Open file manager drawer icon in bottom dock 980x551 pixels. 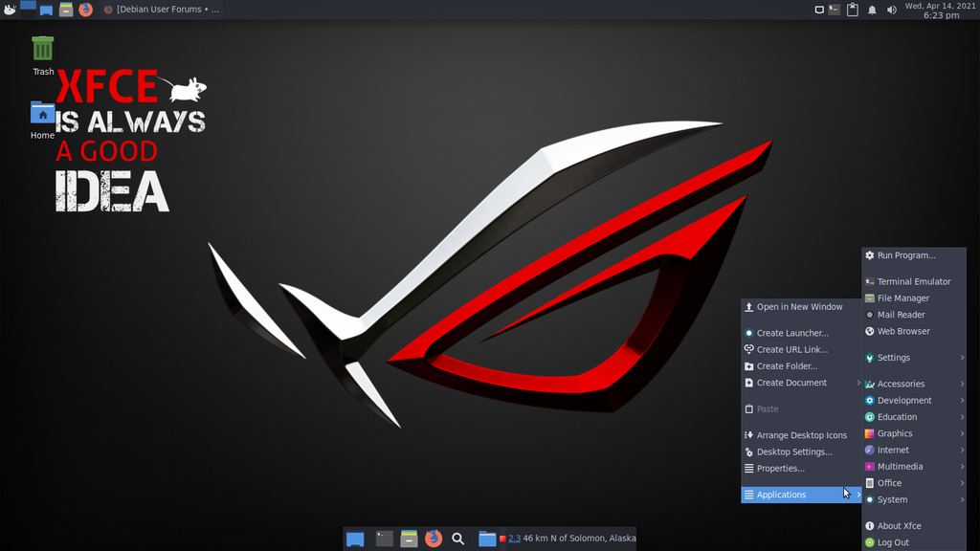point(409,538)
